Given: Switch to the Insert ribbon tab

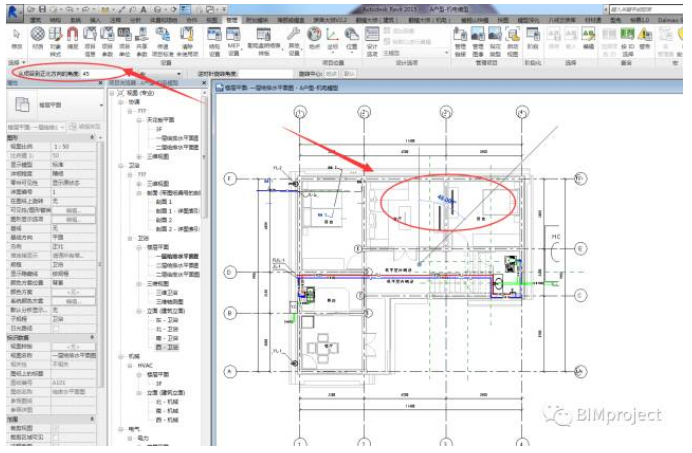Looking at the screenshot, I should 95,20.
